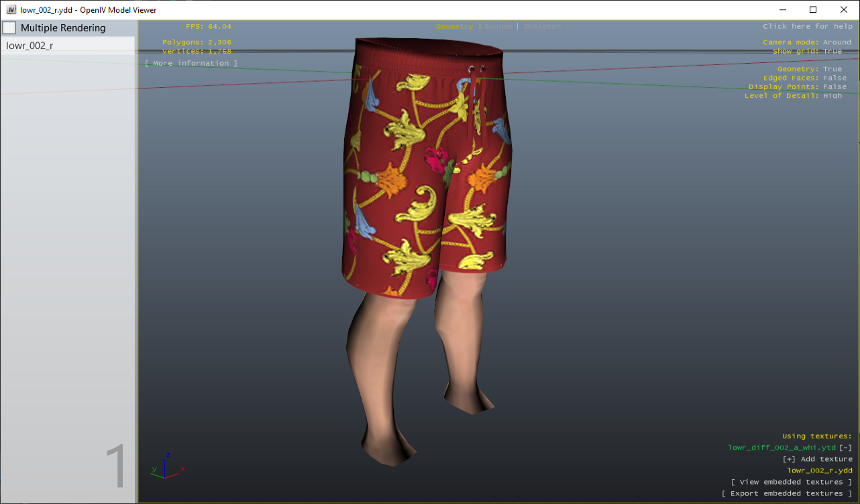Switch to the Skeleton tab
This screenshot has height=504, width=860.
point(541,26)
